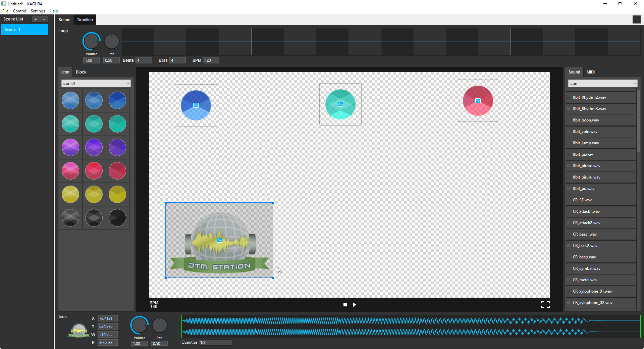This screenshot has width=644, height=349.
Task: Add a new scene with plus button
Action: point(36,19)
